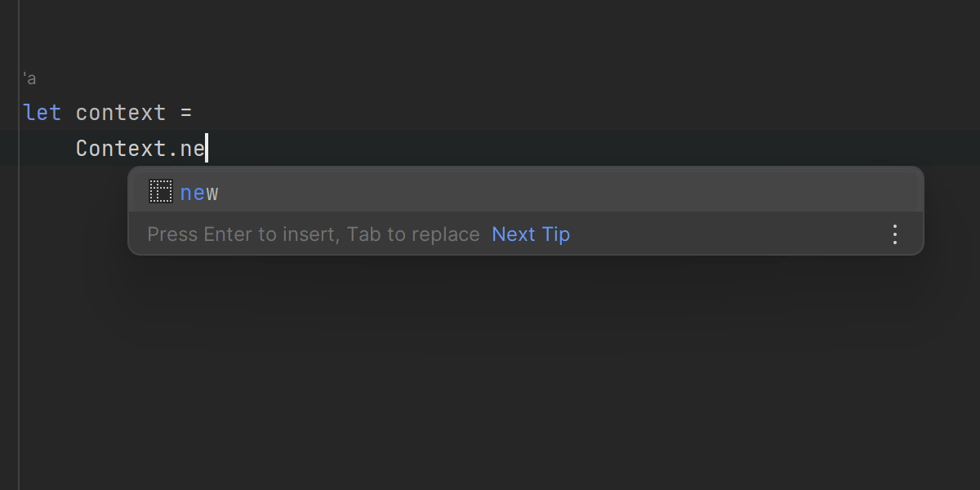Click the "Tab to replace" hint text
The height and width of the screenshot is (490, 980).
pos(413,234)
